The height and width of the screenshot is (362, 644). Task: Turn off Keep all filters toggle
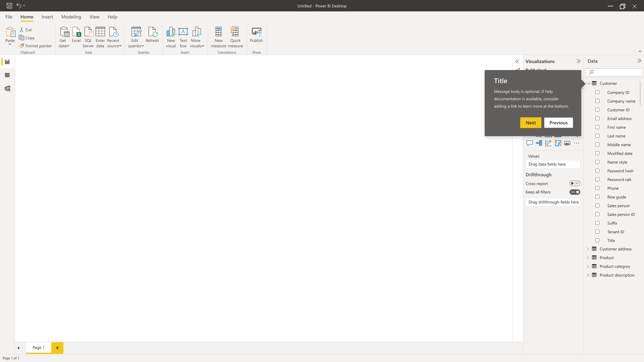coord(575,192)
